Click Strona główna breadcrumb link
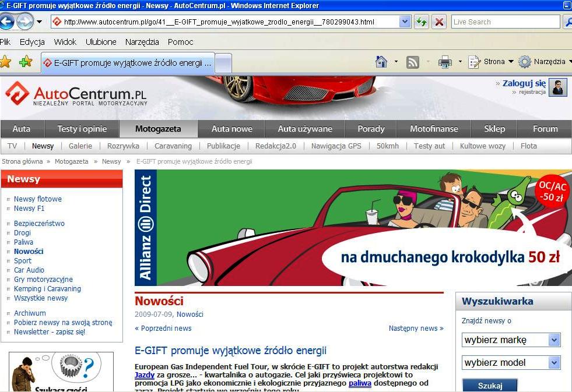 point(22,161)
